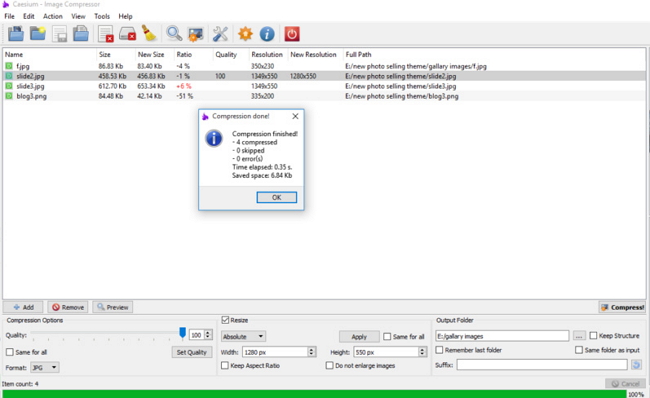This screenshot has height=398, width=650.
Task: Click the Compress! button
Action: click(622, 307)
